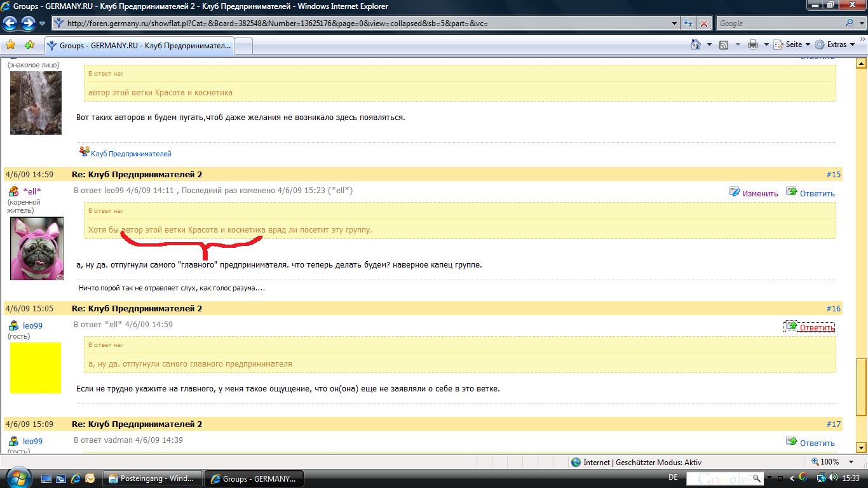This screenshot has width=868, height=488.
Task: Click the Google search magnifier icon
Action: (850, 24)
